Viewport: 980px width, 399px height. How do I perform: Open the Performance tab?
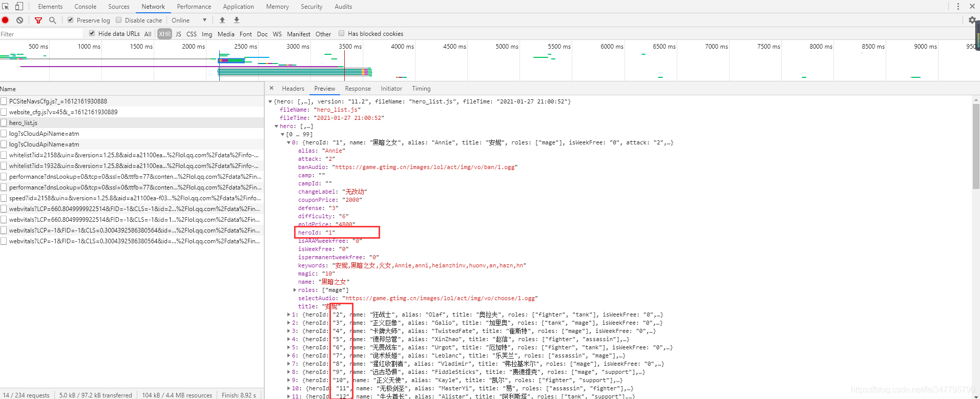(x=194, y=7)
